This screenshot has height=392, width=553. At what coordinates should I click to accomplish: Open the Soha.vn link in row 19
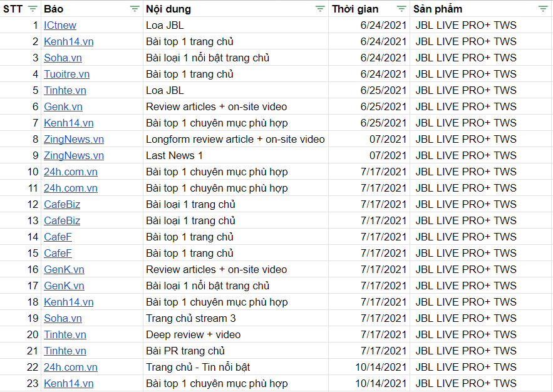click(63, 318)
